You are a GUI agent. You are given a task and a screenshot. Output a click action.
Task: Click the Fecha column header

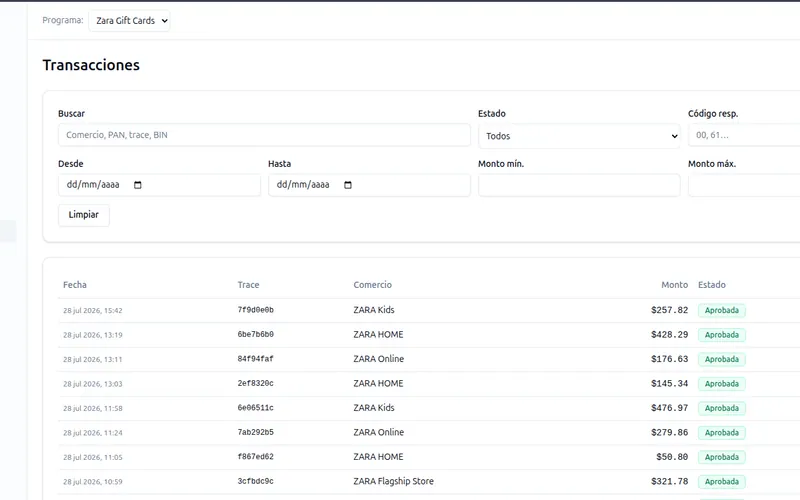click(75, 285)
